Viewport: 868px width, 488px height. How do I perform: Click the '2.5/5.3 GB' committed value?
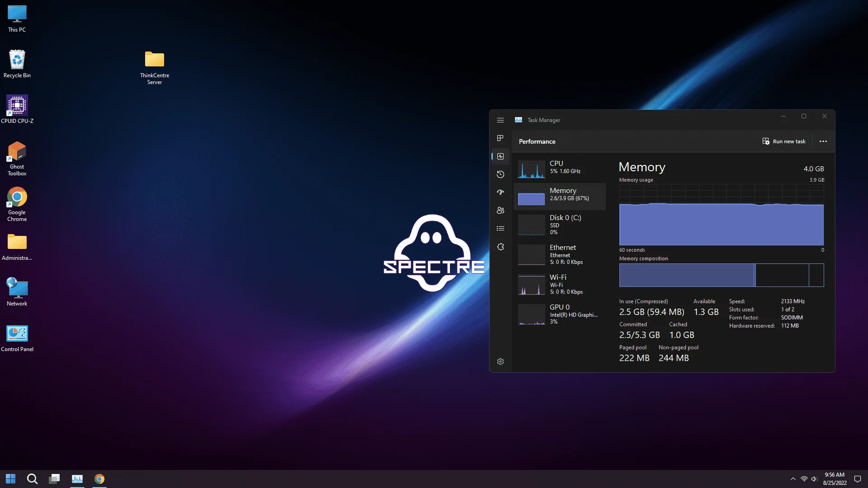click(x=640, y=335)
